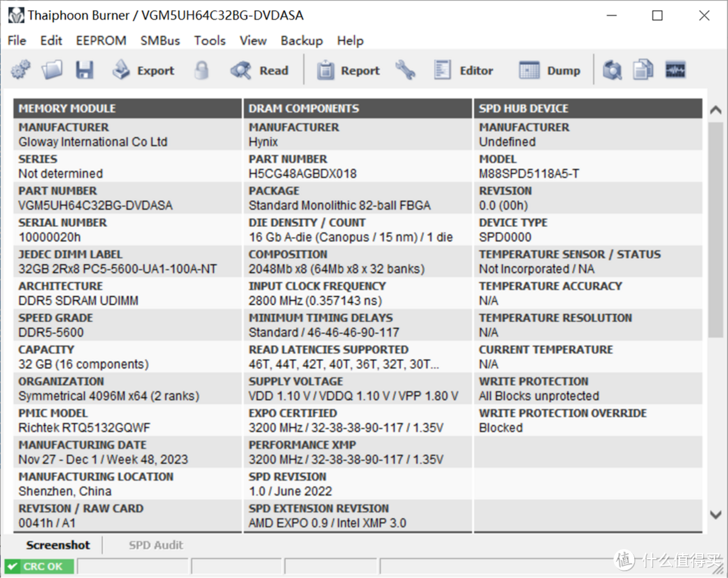The height and width of the screenshot is (578, 728).
Task: Open file using folder toolbar icon
Action: pyautogui.click(x=52, y=70)
